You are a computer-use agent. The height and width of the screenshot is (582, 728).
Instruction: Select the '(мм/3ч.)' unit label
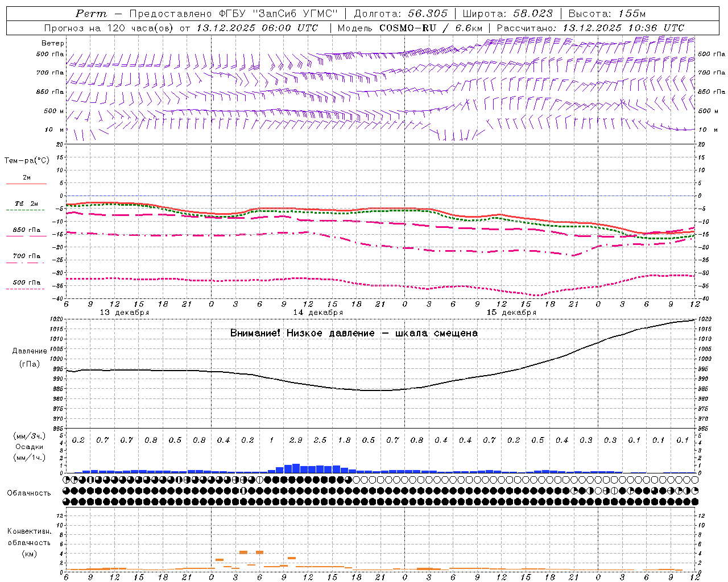tap(29, 436)
